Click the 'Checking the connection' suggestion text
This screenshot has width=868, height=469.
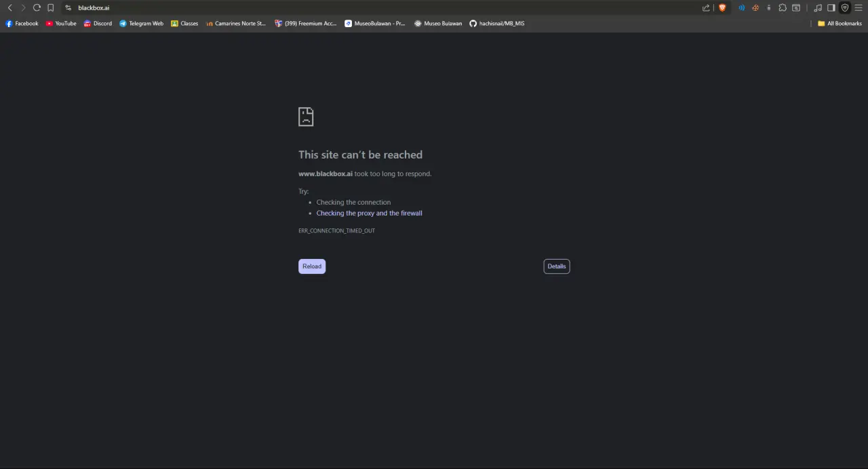pos(353,202)
